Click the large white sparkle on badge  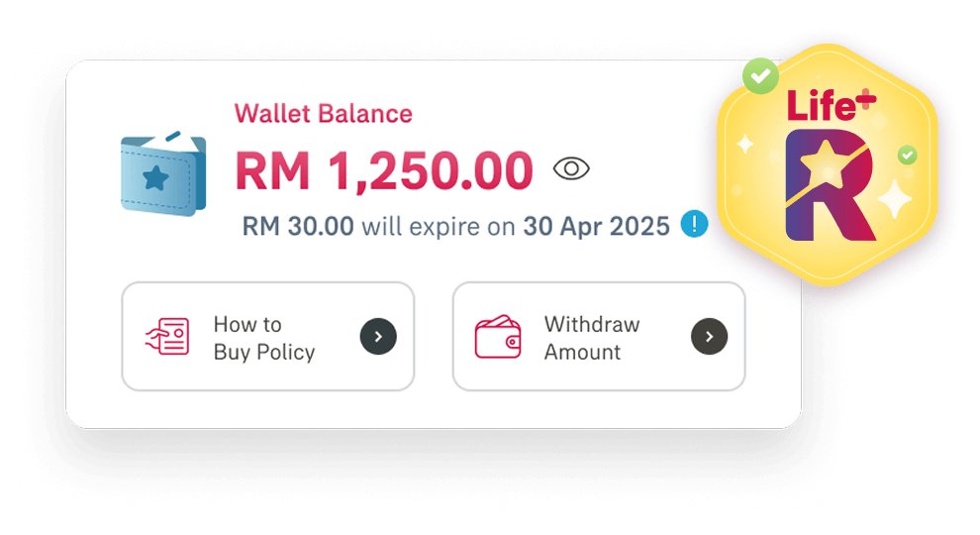896,201
